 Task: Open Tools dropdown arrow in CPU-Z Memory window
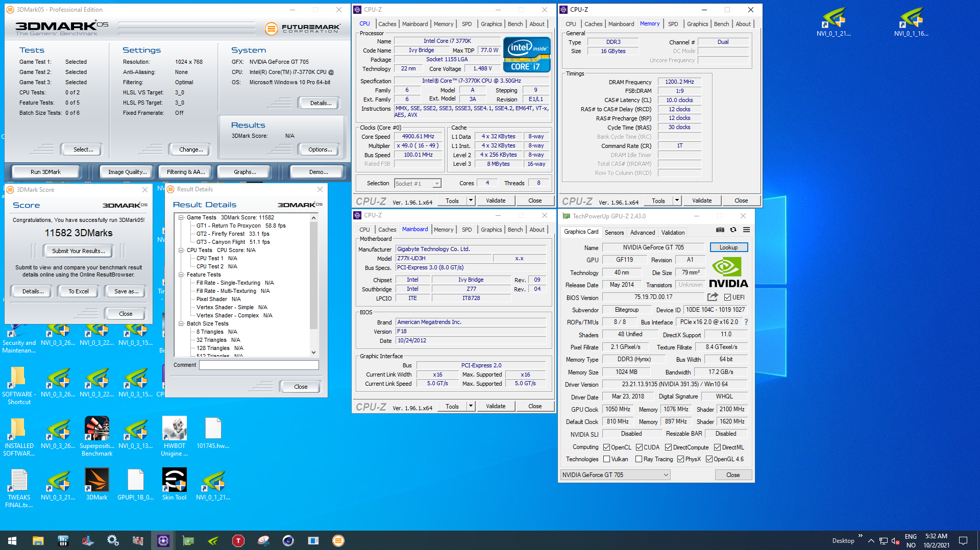coord(677,201)
